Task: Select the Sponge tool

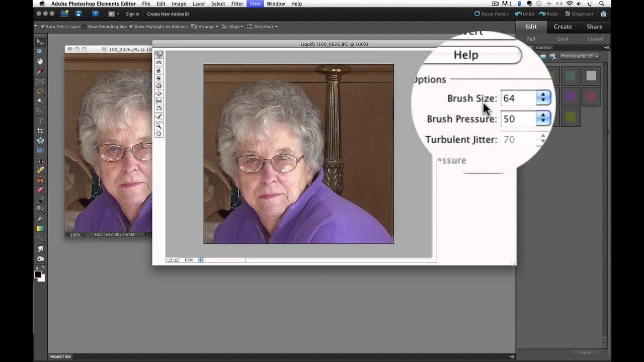Action: 40,259
